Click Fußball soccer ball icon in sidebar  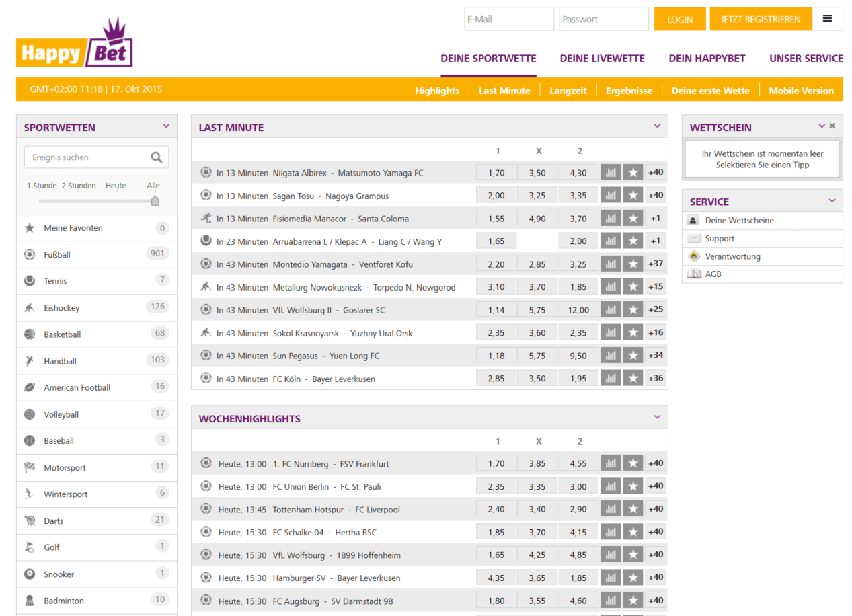tap(30, 255)
